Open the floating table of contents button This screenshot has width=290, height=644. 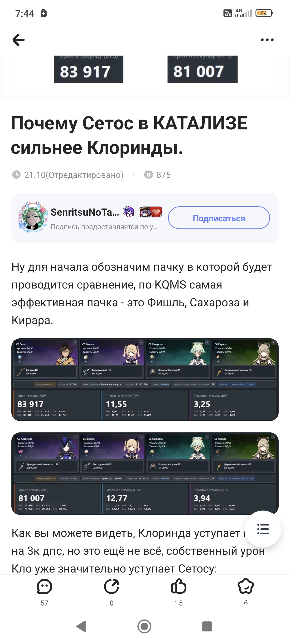coord(263,529)
